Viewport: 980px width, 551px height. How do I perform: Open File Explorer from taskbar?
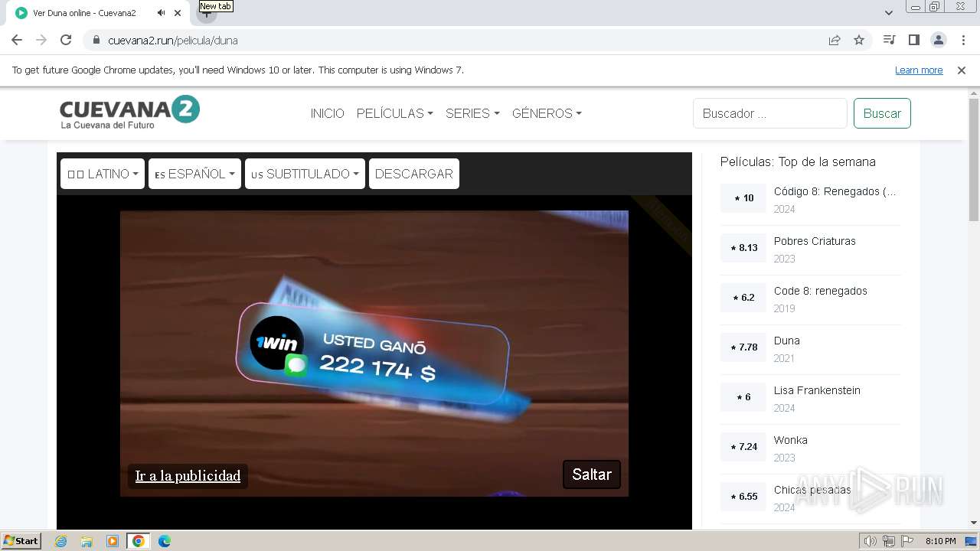(87, 541)
